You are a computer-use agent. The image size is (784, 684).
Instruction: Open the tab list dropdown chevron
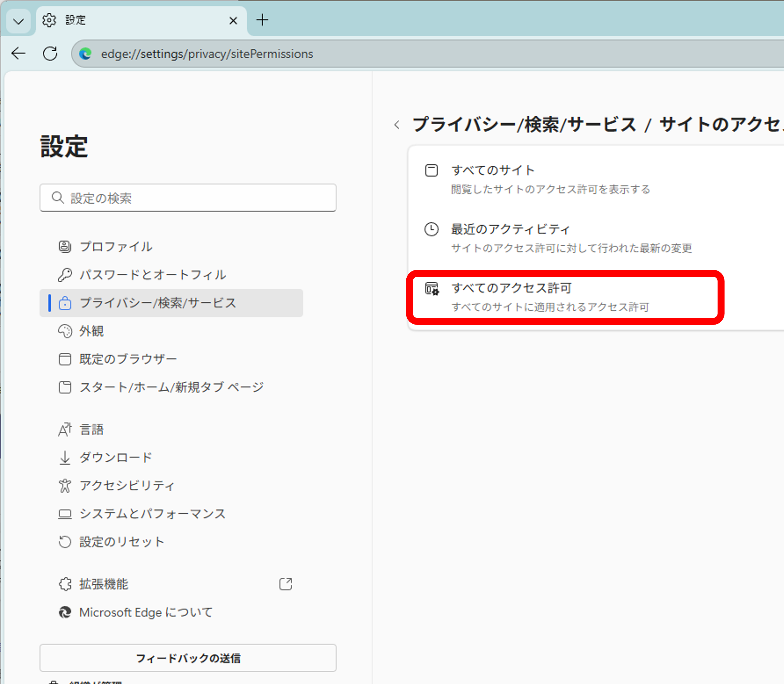point(18,21)
